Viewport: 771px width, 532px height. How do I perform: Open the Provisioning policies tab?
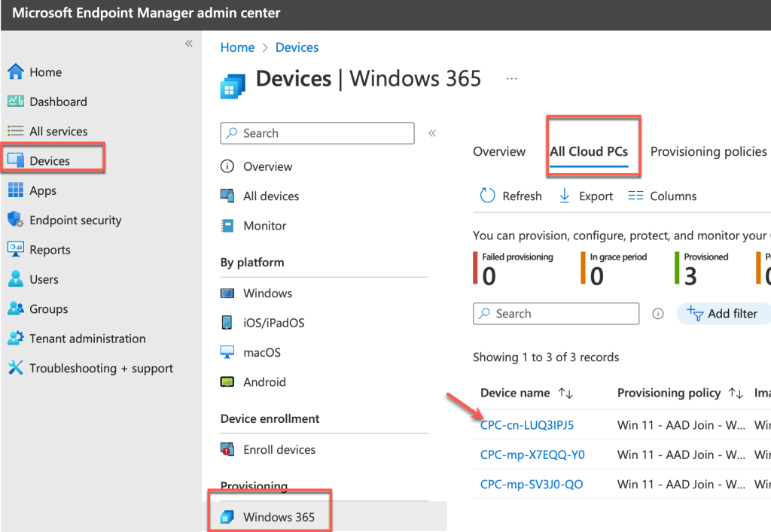pyautogui.click(x=709, y=151)
